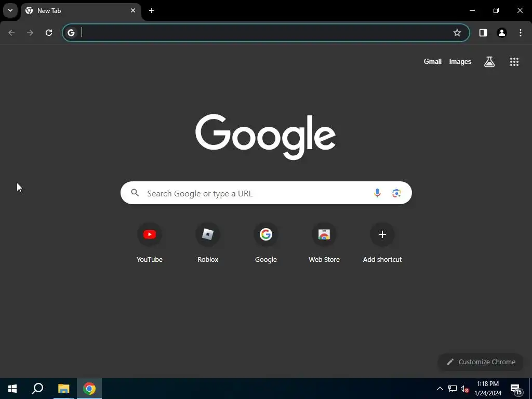The height and width of the screenshot is (399, 532).
Task: Focus Search Google or type a URL box
Action: 266,193
